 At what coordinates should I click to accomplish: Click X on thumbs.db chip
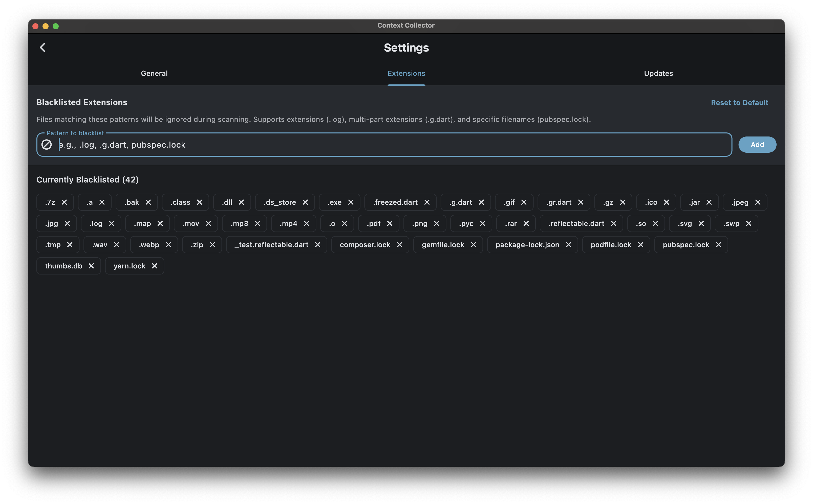click(91, 266)
